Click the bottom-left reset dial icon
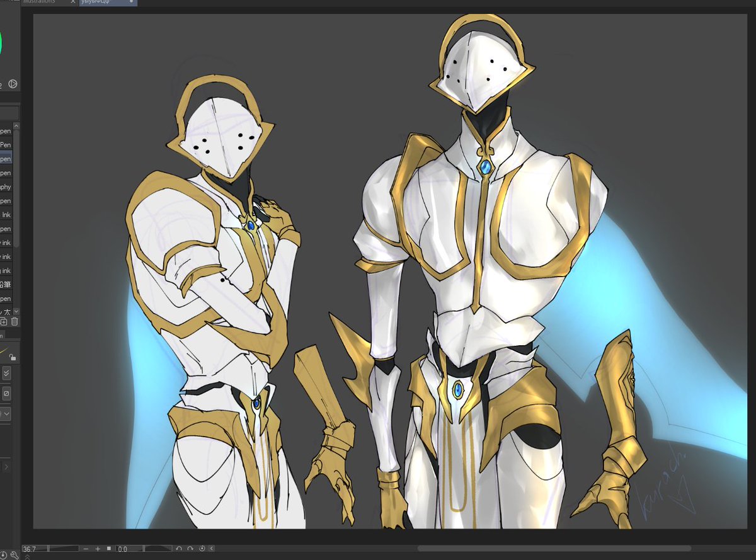The height and width of the screenshot is (560, 756). (x=3, y=555)
